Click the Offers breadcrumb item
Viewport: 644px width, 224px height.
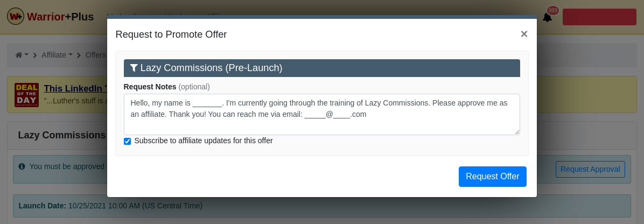[96, 55]
